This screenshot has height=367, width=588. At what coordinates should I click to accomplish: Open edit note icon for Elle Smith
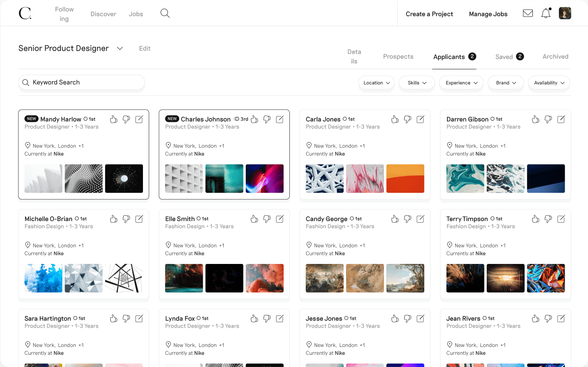pyautogui.click(x=280, y=219)
